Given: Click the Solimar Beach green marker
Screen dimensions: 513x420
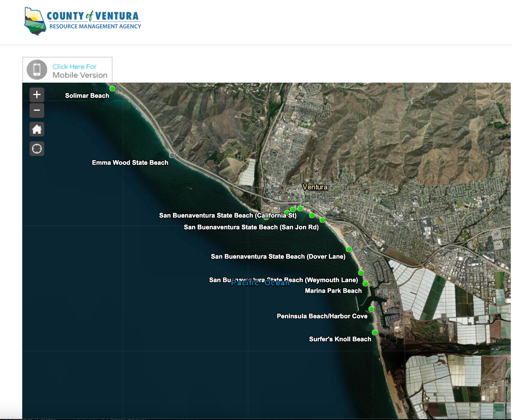Looking at the screenshot, I should (112, 89).
